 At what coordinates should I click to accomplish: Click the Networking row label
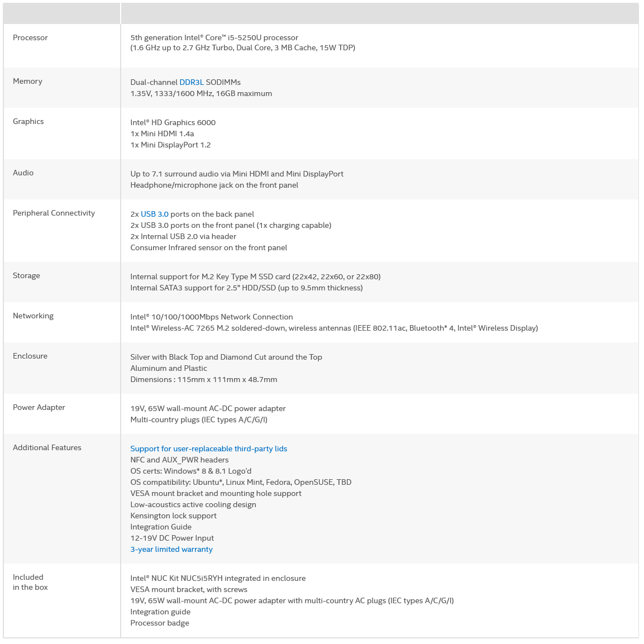33,316
